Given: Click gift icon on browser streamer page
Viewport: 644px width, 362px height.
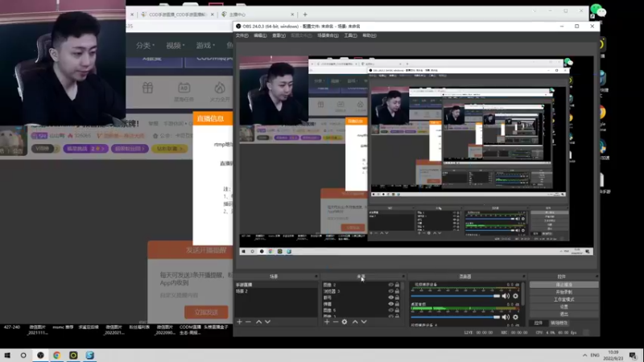Looking at the screenshot, I should (148, 88).
